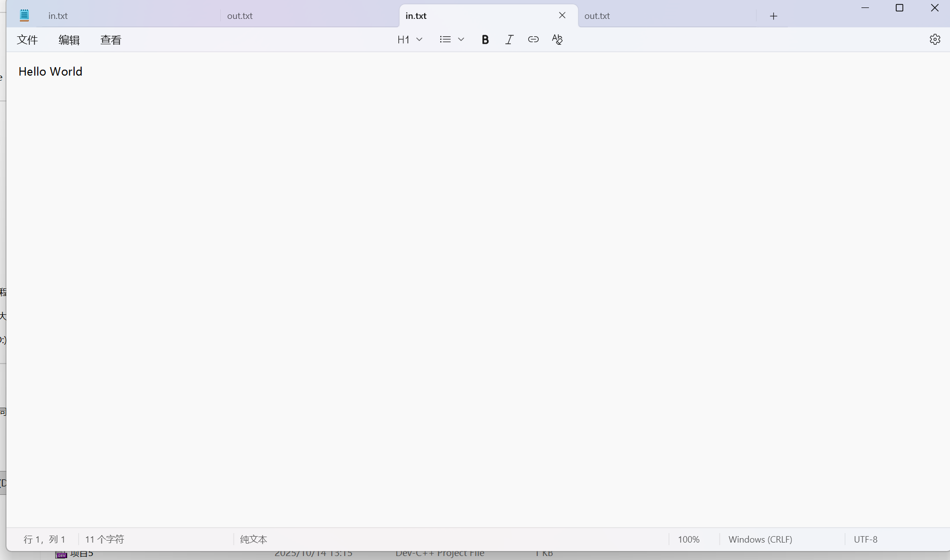The image size is (950, 560).
Task: Select the out.txt tab following the inactive in.txt tab
Action: 309,16
